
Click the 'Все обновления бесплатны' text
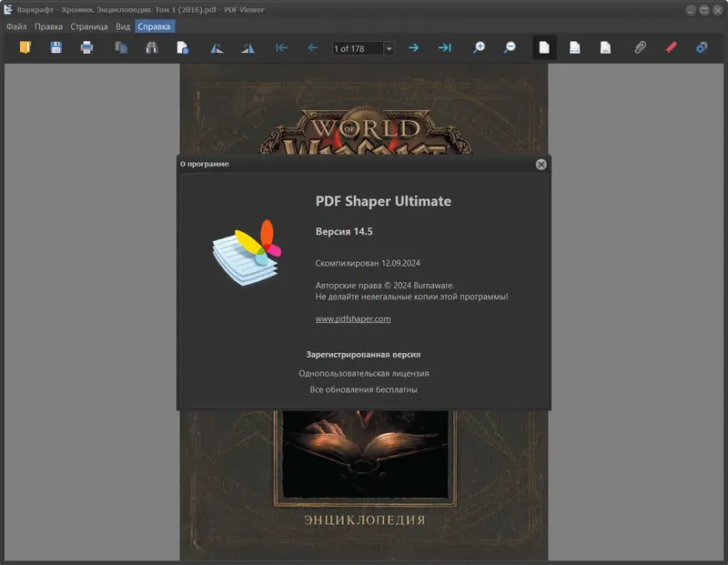[x=363, y=389]
